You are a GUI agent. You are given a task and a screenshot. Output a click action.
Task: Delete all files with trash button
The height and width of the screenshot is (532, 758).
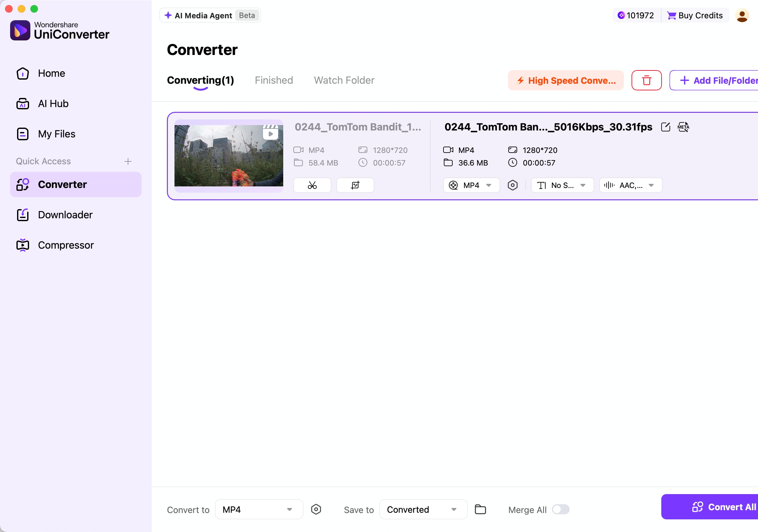(x=646, y=80)
